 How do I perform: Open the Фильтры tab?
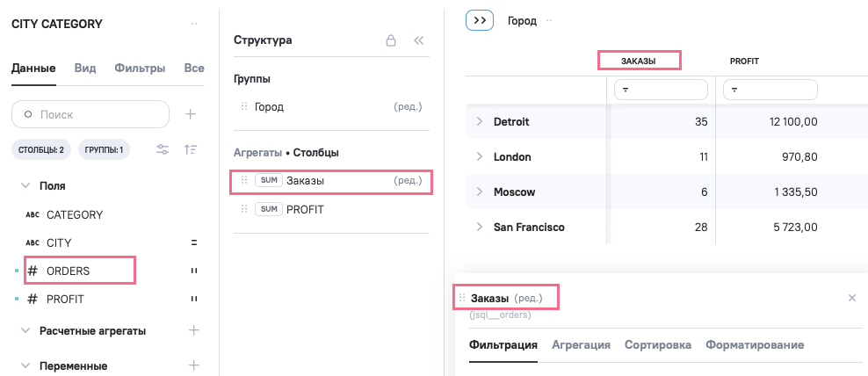coord(140,68)
